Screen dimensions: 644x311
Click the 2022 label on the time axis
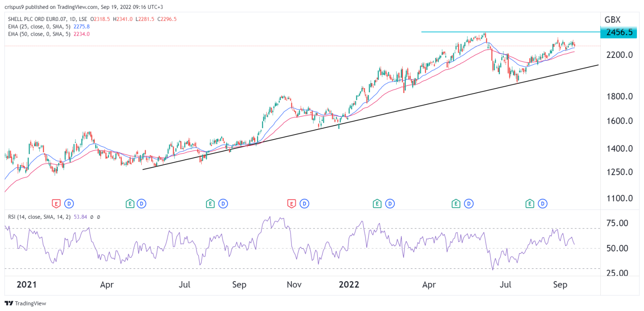pos(349,285)
